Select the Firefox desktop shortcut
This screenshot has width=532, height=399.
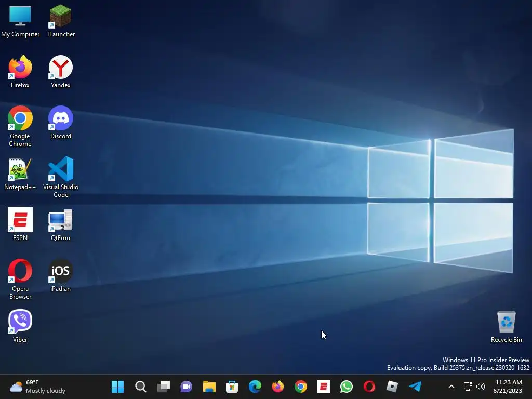20,72
